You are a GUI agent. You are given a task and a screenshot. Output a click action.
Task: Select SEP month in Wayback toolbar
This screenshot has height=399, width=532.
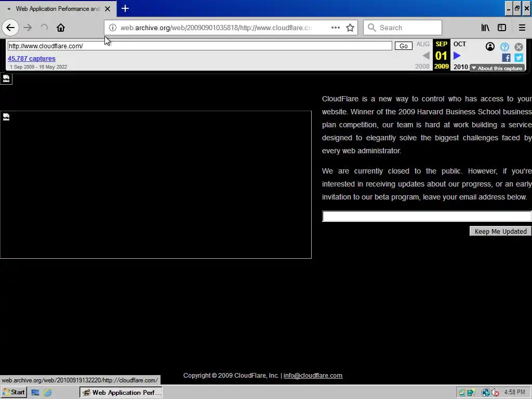coord(442,44)
